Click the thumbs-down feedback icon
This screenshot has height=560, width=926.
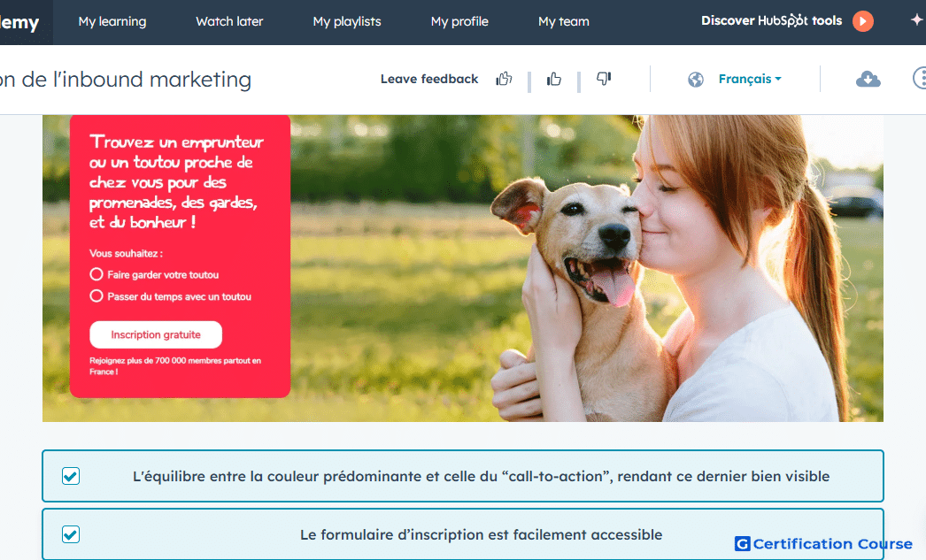[x=604, y=78]
